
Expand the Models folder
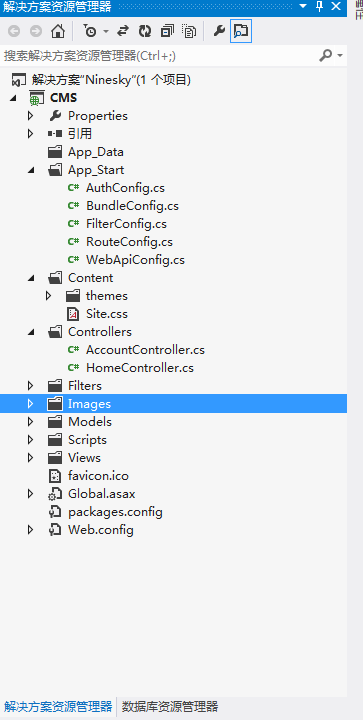pos(30,422)
